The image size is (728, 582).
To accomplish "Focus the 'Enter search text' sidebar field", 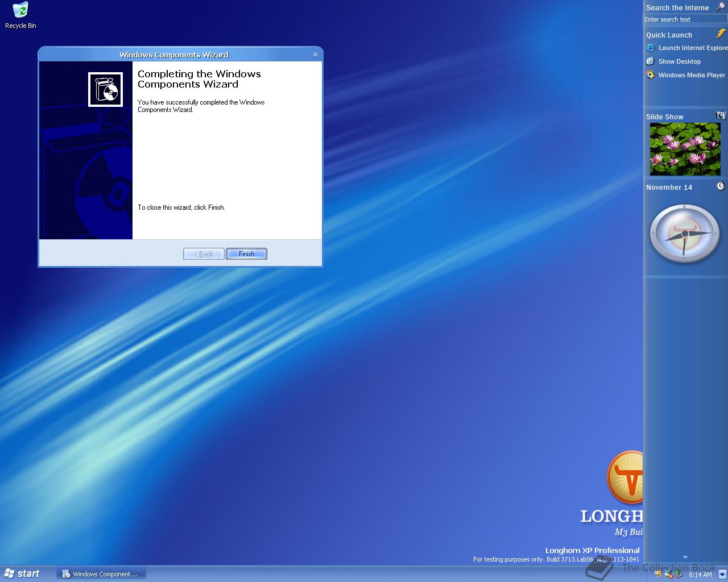I will (x=685, y=19).
